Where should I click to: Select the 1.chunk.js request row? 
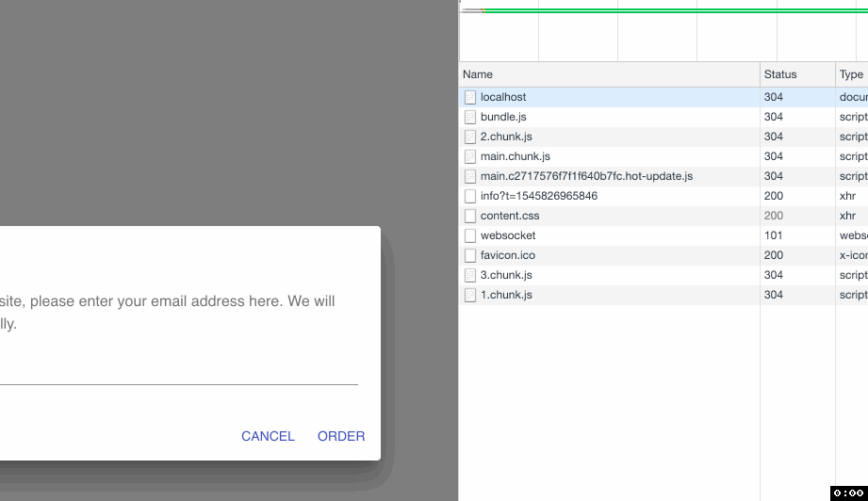point(506,295)
